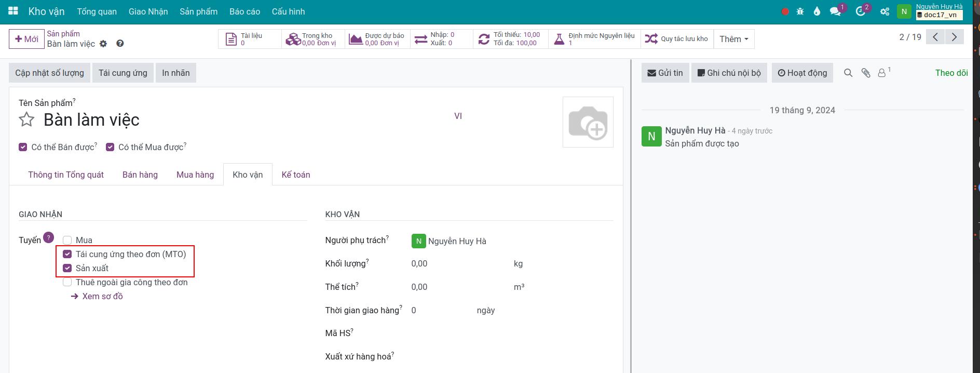Open the chat messages icon

pos(835,11)
